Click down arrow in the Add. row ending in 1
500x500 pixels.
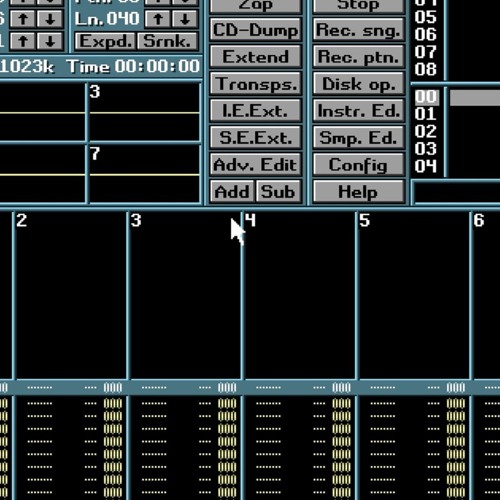pyautogui.click(x=50, y=41)
